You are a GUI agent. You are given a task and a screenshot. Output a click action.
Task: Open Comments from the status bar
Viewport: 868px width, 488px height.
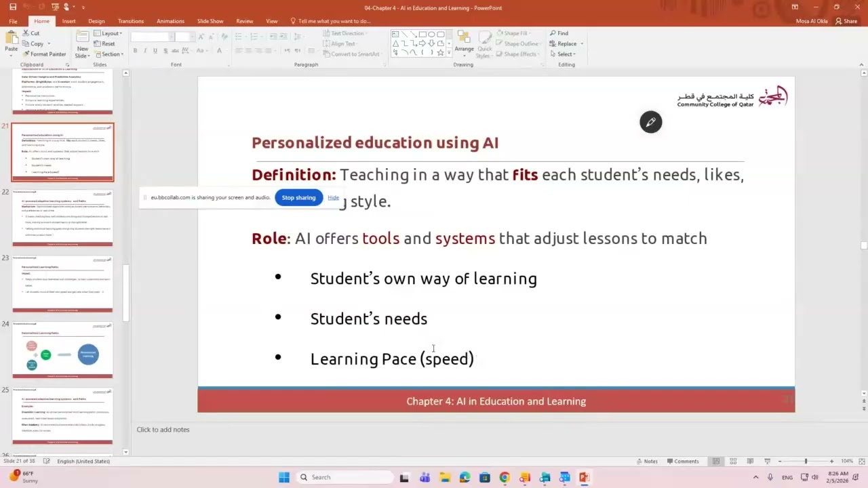pos(682,461)
